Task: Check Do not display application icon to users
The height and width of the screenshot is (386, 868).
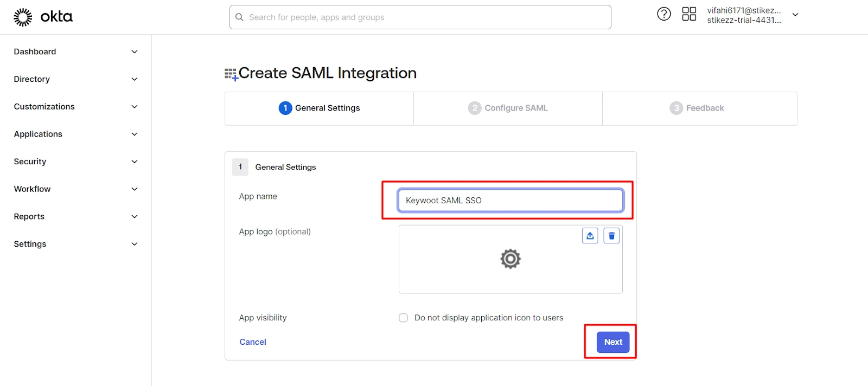Action: point(403,318)
